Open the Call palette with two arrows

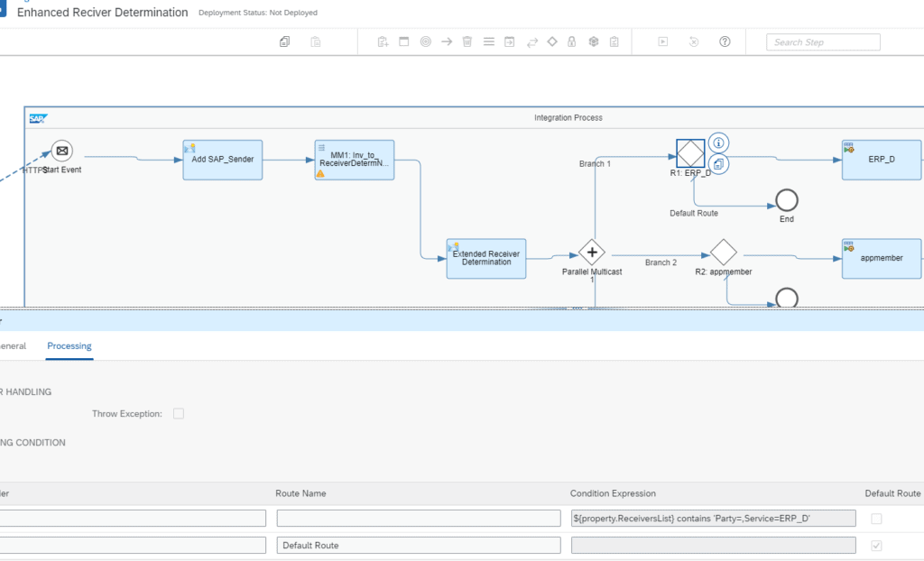[x=532, y=41]
